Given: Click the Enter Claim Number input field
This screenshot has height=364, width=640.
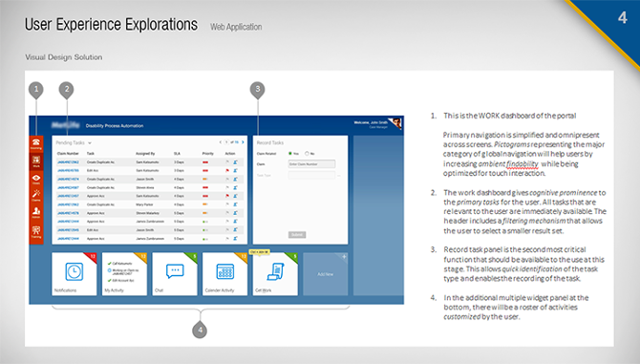Looking at the screenshot, I should coord(311,164).
